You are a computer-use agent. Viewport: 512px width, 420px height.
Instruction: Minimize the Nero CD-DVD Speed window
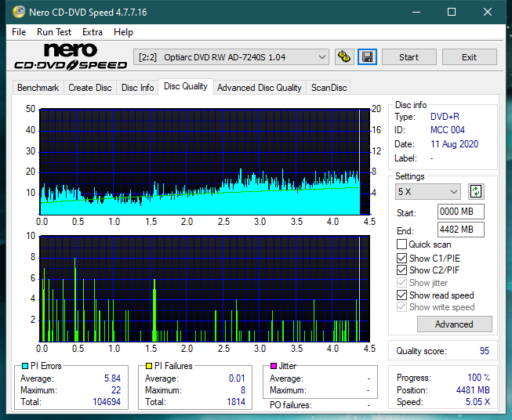click(416, 12)
